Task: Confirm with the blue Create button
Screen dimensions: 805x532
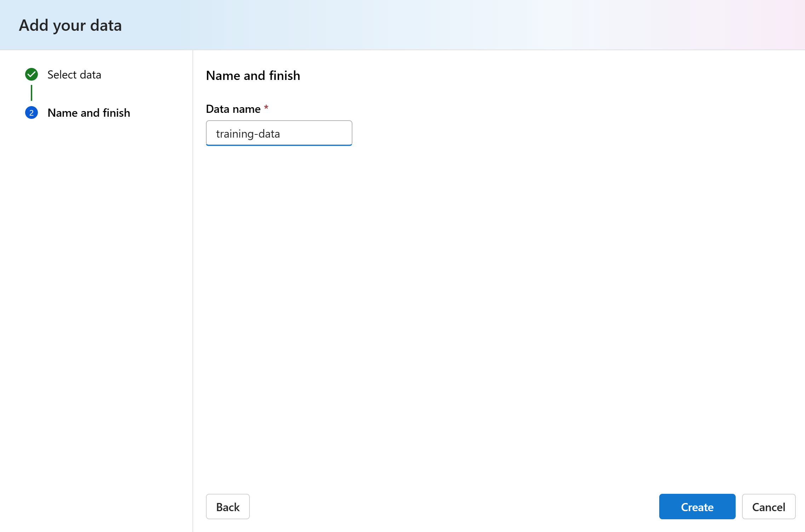Action: pos(697,507)
